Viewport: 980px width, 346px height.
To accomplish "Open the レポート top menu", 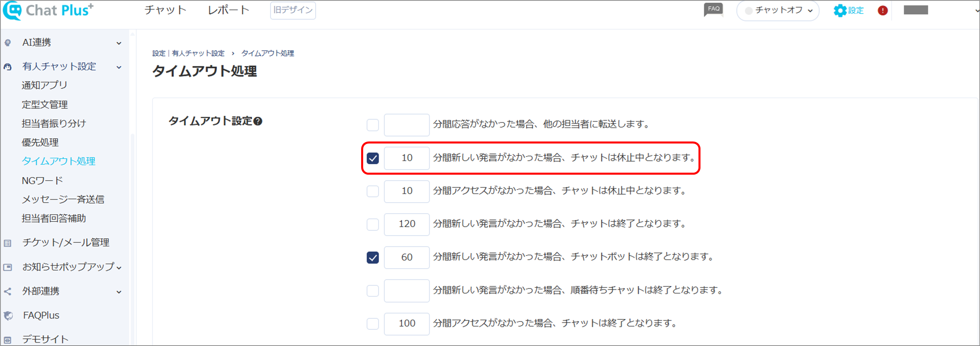I will 228,10.
